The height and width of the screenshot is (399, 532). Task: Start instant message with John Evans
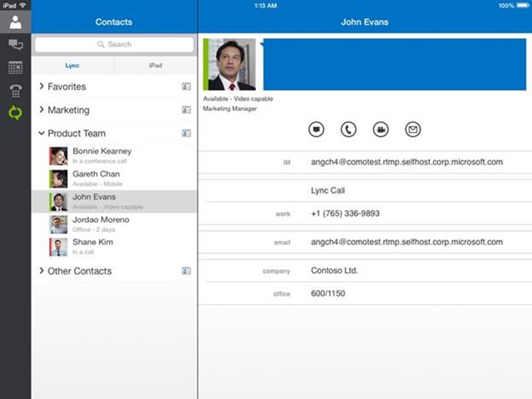(316, 129)
